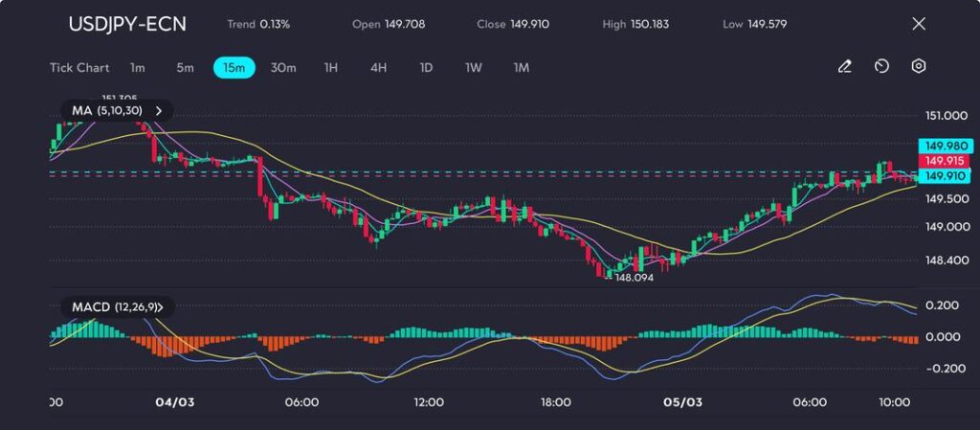Click the 149.980 cyan price label
The width and height of the screenshot is (980, 430).
945,146
